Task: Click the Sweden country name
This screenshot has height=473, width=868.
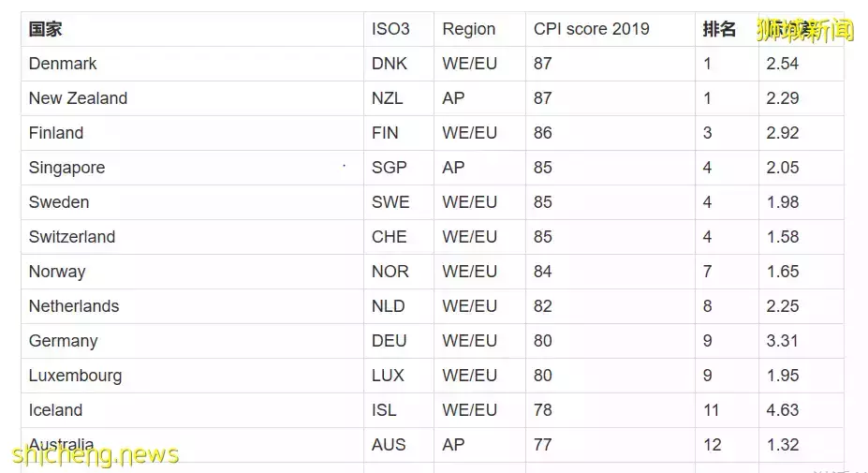Action: 59,202
